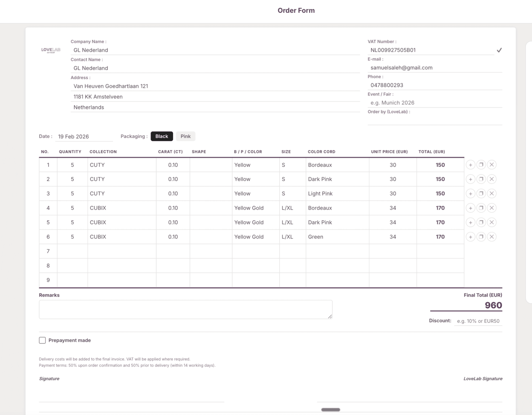Add a row after the CUTY Light Pink item

[471, 194]
